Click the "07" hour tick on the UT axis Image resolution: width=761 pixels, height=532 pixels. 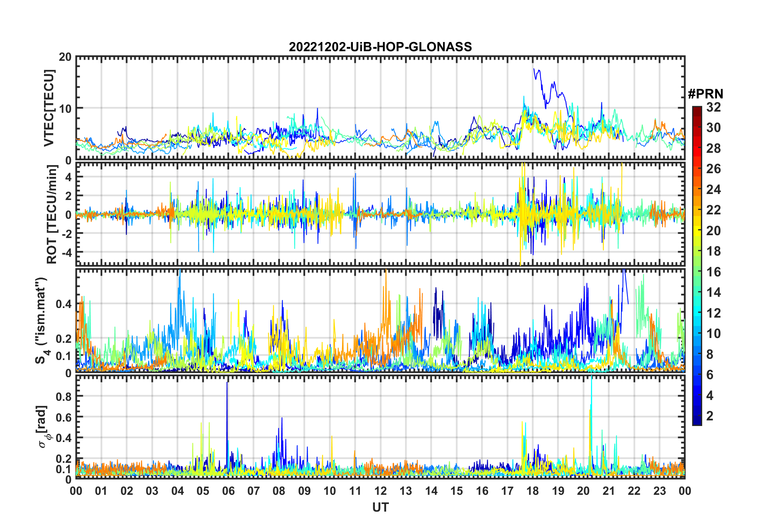254,491
